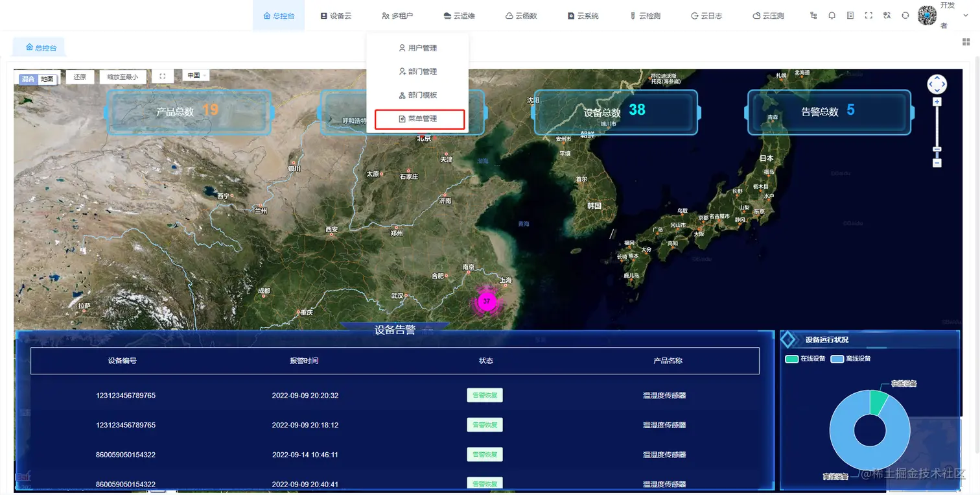This screenshot has height=495, width=980.
Task: Select 用户管理 from the dropdown menu
Action: pyautogui.click(x=417, y=48)
